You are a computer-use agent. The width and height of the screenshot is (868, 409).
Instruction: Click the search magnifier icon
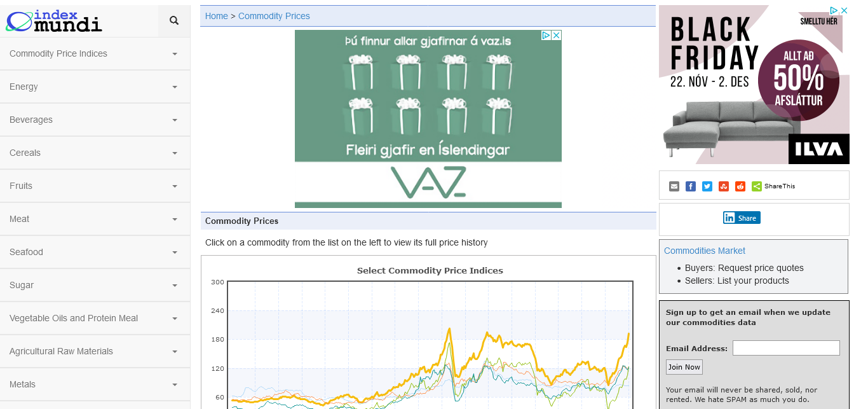pyautogui.click(x=174, y=21)
